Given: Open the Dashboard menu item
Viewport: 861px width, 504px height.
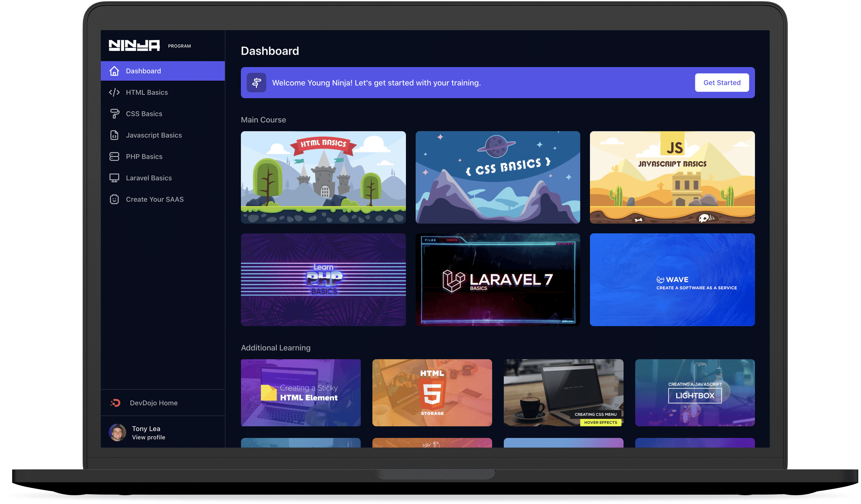Looking at the screenshot, I should 163,71.
